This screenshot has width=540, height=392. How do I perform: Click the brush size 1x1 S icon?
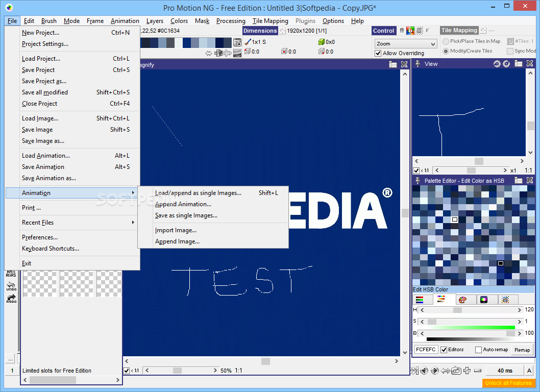point(247,42)
